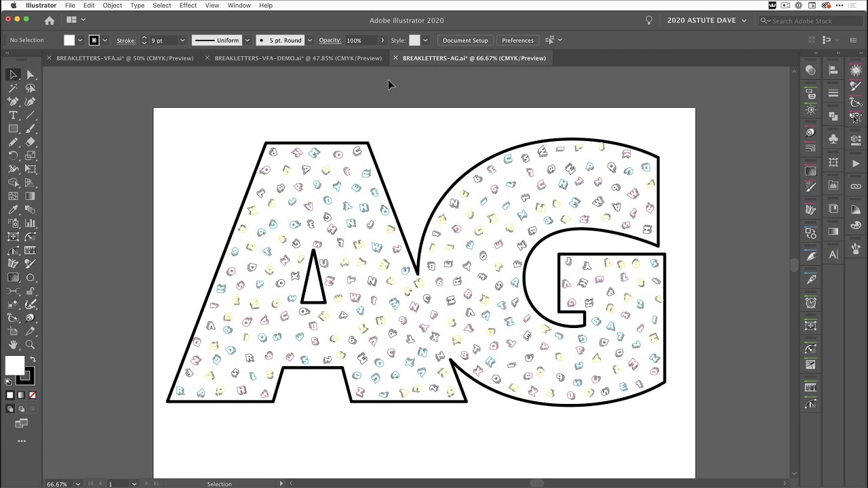
Task: Select the Eraser tool
Action: coord(31,142)
